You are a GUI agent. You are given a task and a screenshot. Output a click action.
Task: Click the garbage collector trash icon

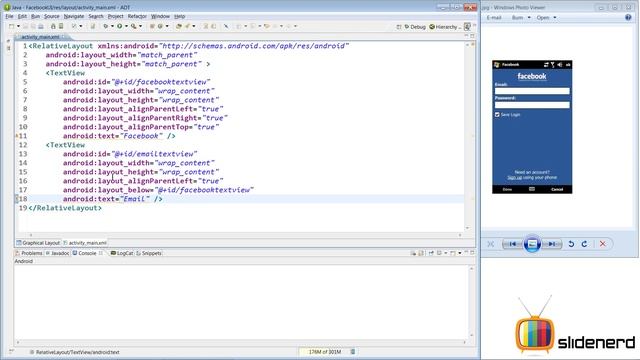353,352
